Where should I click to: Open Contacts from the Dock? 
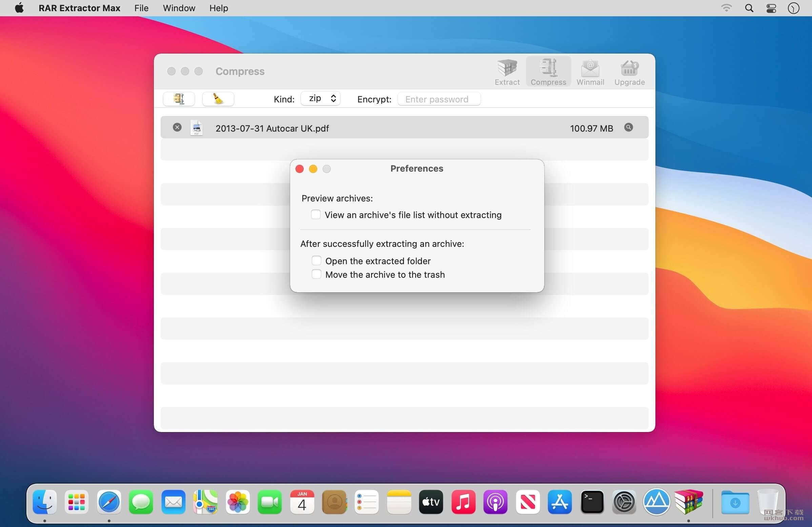[334, 502]
